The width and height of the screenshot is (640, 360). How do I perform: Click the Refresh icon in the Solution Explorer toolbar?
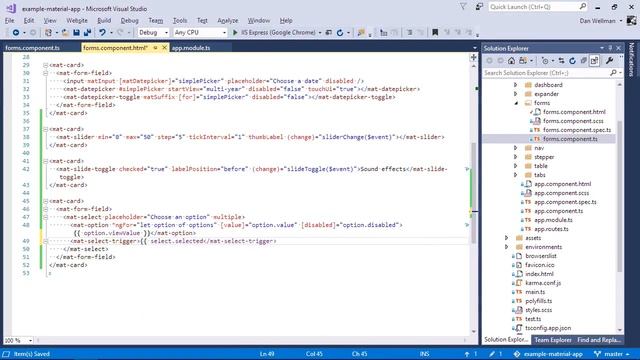point(572,61)
